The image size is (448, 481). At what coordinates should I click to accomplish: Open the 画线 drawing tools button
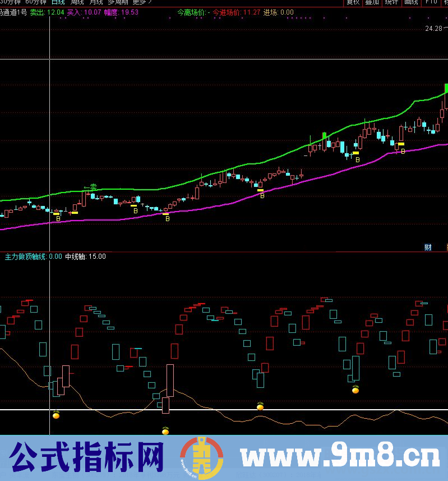click(x=411, y=2)
